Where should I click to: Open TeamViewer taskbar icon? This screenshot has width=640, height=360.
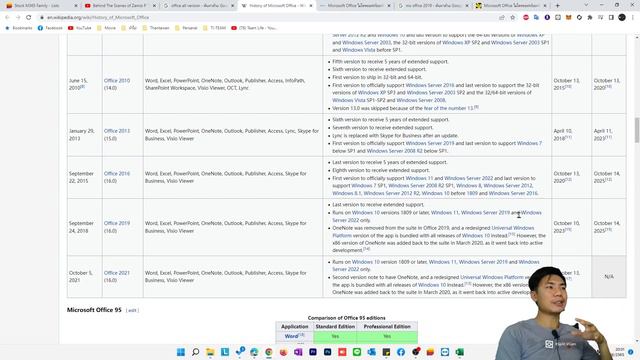click(x=445, y=352)
